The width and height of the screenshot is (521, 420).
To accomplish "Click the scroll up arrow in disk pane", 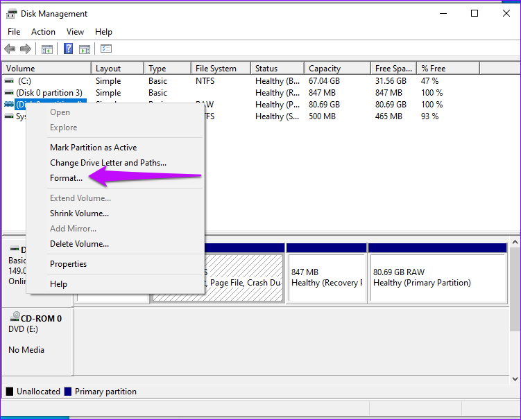I will pyautogui.click(x=515, y=242).
